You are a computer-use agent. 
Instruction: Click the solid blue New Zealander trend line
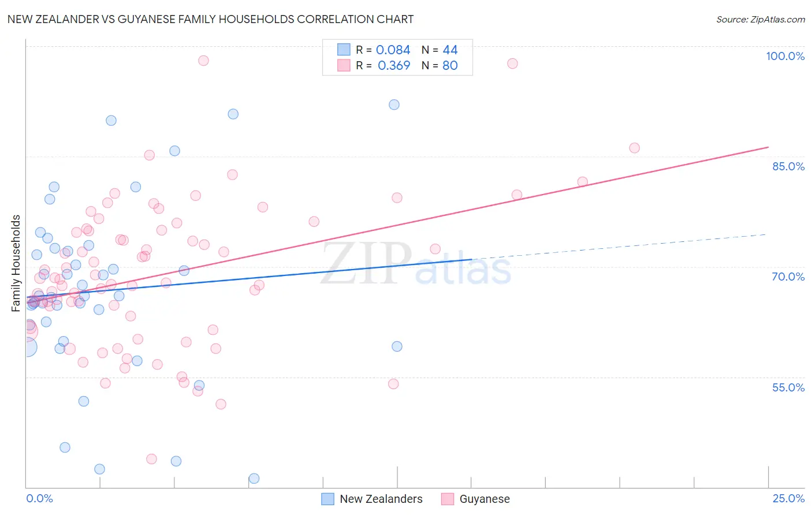[x=249, y=278]
